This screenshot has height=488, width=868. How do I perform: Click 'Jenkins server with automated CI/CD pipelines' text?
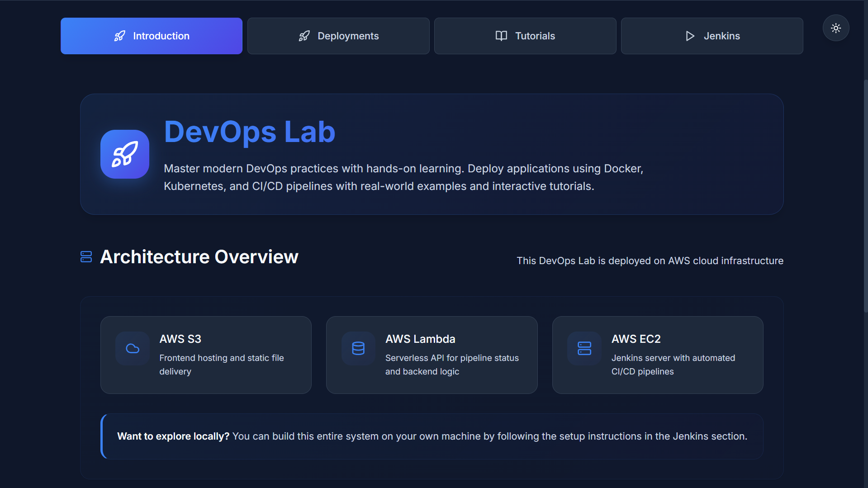tap(673, 365)
